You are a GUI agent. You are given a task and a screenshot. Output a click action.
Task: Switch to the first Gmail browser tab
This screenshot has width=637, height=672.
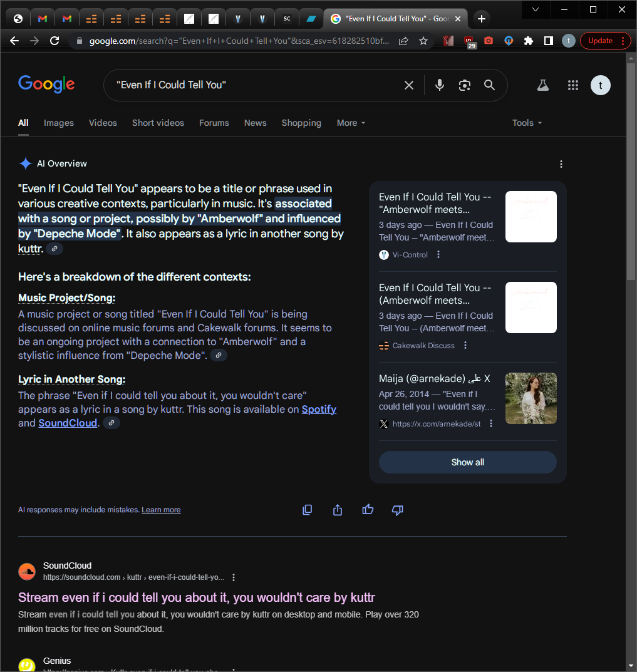point(43,19)
